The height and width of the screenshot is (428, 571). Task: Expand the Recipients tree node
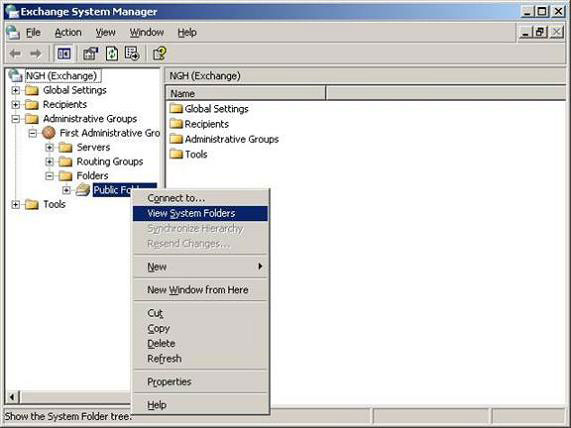click(x=16, y=105)
